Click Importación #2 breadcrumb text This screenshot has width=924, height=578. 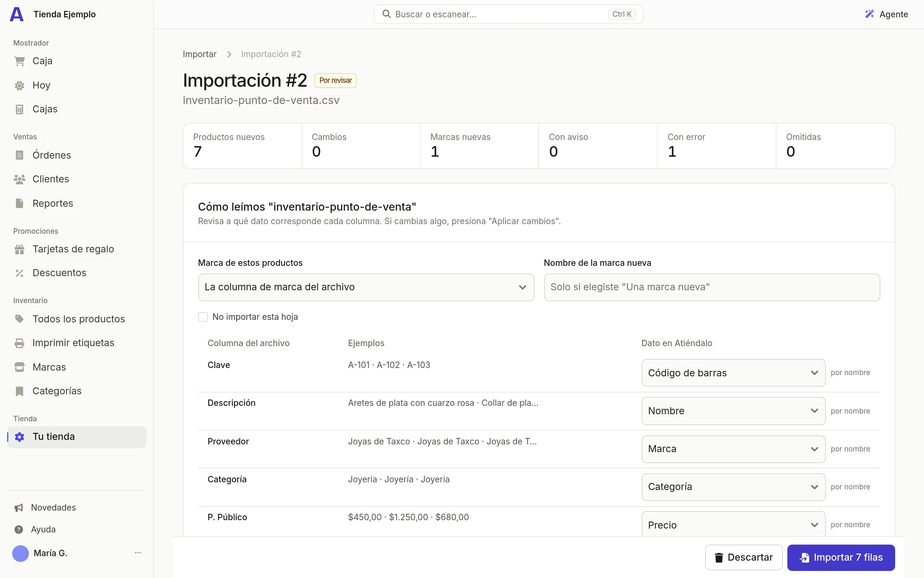(271, 54)
